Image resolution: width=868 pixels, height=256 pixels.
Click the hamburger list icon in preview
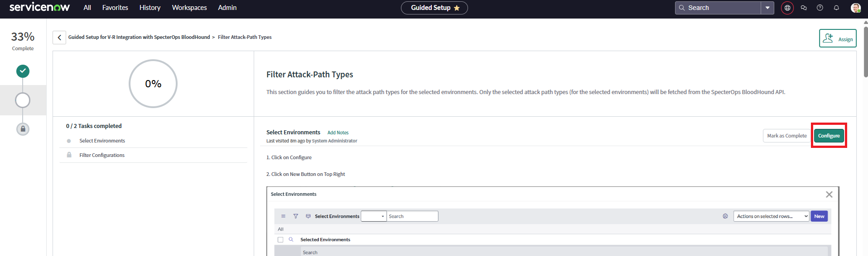pyautogui.click(x=283, y=216)
